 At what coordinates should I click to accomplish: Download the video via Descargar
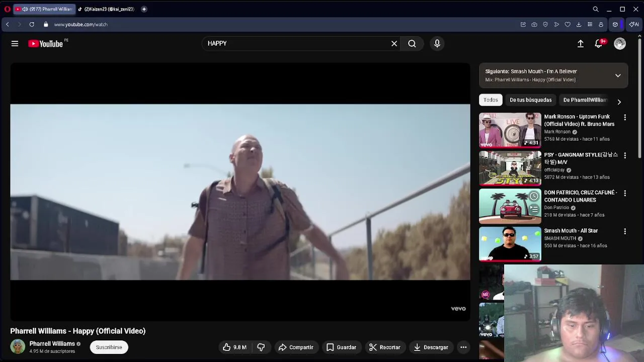(431, 347)
